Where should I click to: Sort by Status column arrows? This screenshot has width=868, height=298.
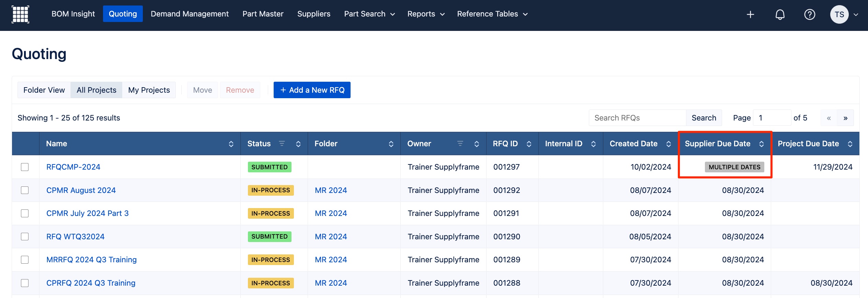[298, 144]
